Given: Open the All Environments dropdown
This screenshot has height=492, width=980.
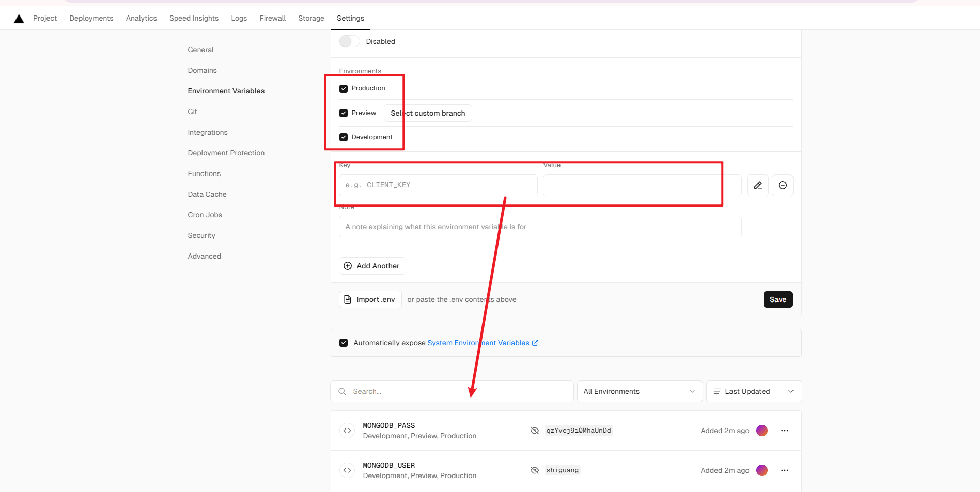Looking at the screenshot, I should (x=640, y=391).
